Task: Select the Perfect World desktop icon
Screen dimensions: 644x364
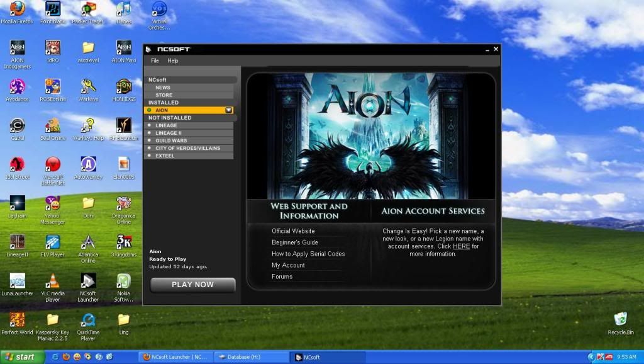Action: (17, 323)
